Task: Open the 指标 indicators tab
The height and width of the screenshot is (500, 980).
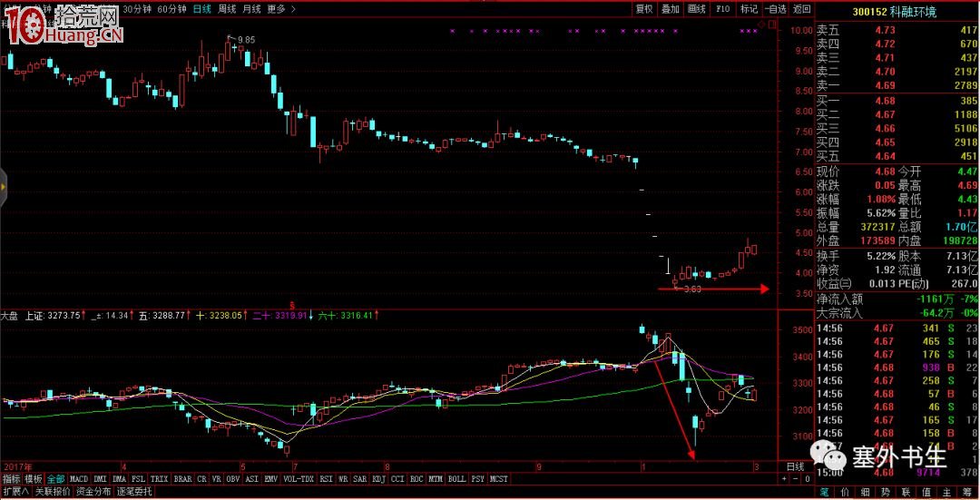Action: (12, 479)
